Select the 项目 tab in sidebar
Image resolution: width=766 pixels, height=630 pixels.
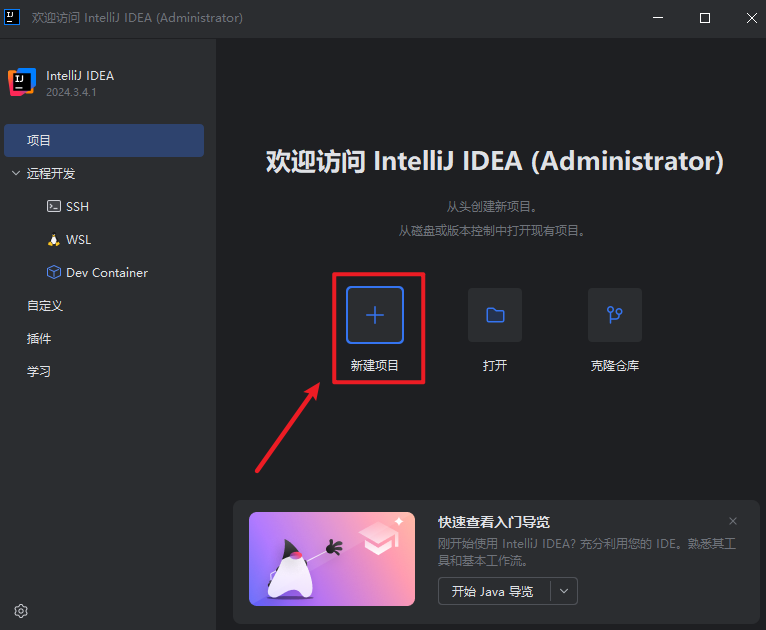pos(104,141)
